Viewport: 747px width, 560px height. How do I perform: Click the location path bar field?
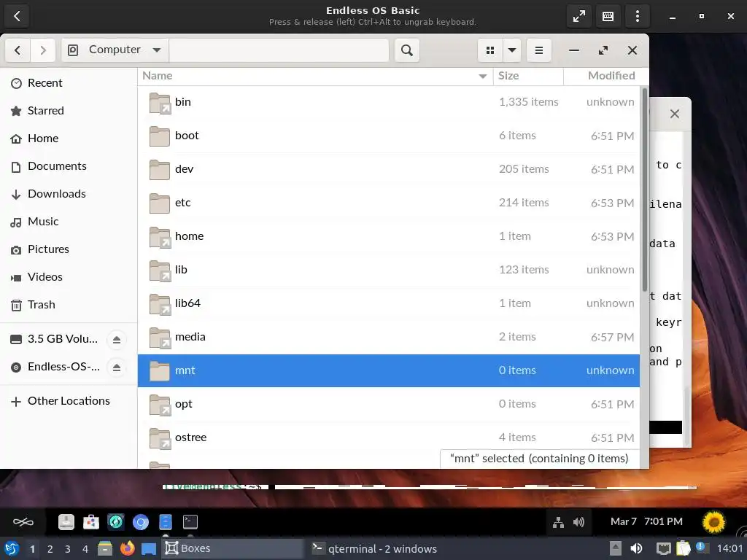coord(279,50)
